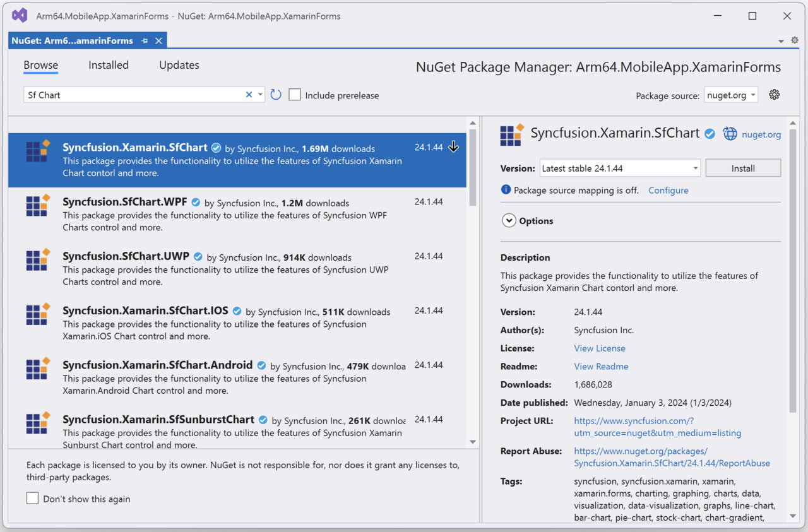808x532 pixels.
Task: Open NuGet package source settings gear
Action: click(775, 95)
